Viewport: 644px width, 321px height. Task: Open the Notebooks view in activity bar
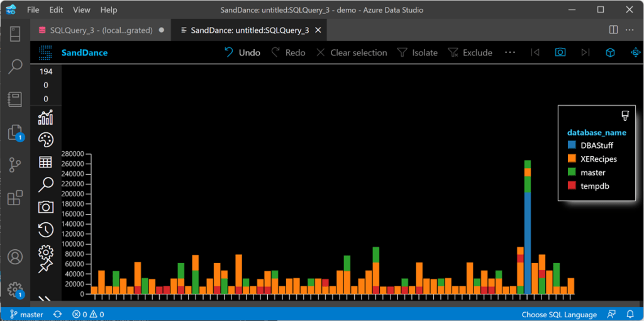coord(15,99)
